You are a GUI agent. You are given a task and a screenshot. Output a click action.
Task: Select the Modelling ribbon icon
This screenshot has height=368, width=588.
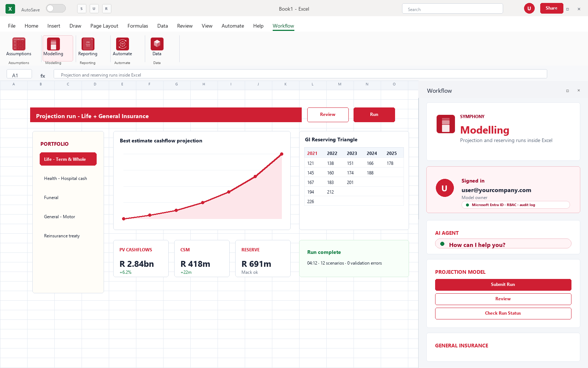tap(53, 44)
